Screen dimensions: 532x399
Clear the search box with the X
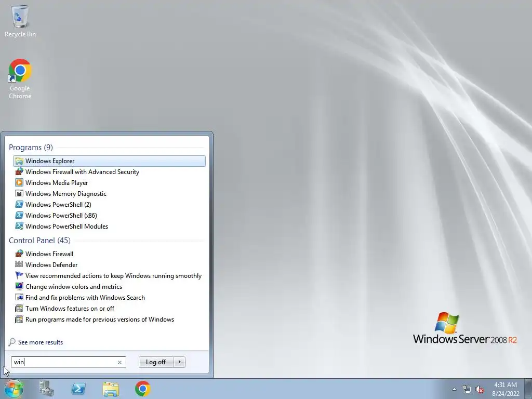click(x=119, y=362)
